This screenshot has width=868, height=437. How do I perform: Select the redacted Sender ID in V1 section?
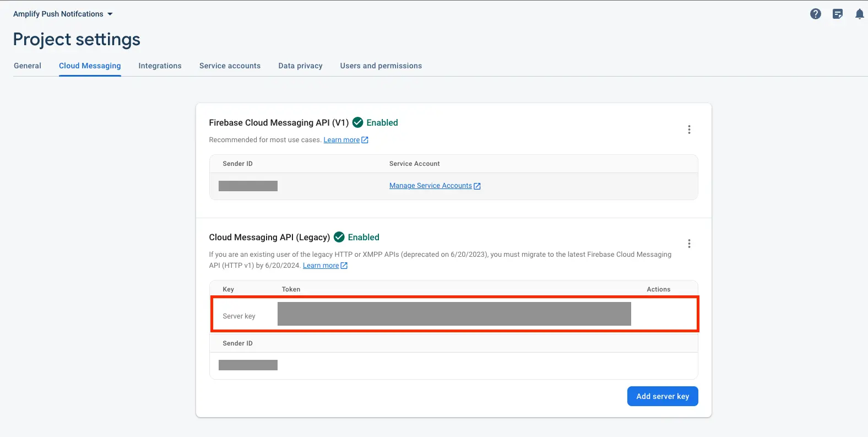248,186
